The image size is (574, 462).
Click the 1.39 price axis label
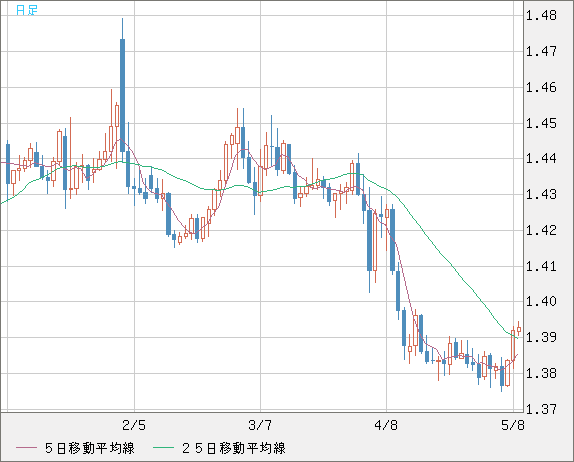click(x=541, y=337)
